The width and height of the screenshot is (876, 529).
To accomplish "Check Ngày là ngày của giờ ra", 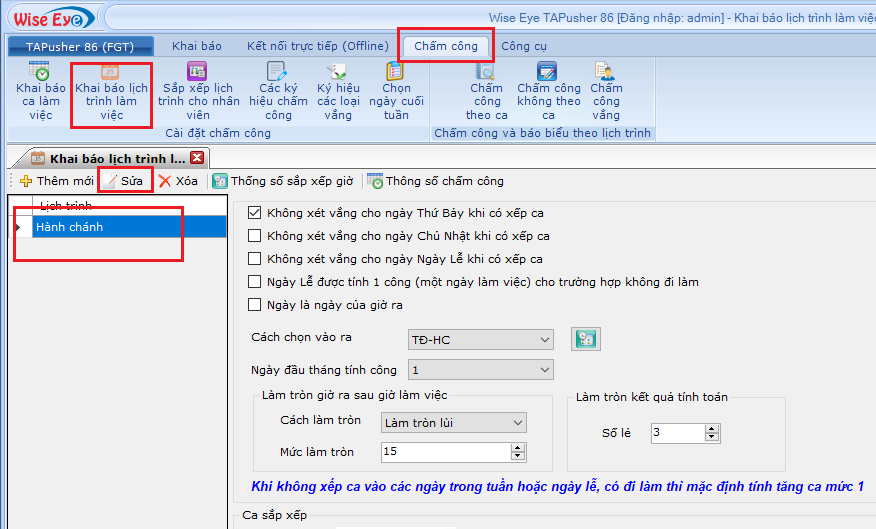I will pos(254,305).
